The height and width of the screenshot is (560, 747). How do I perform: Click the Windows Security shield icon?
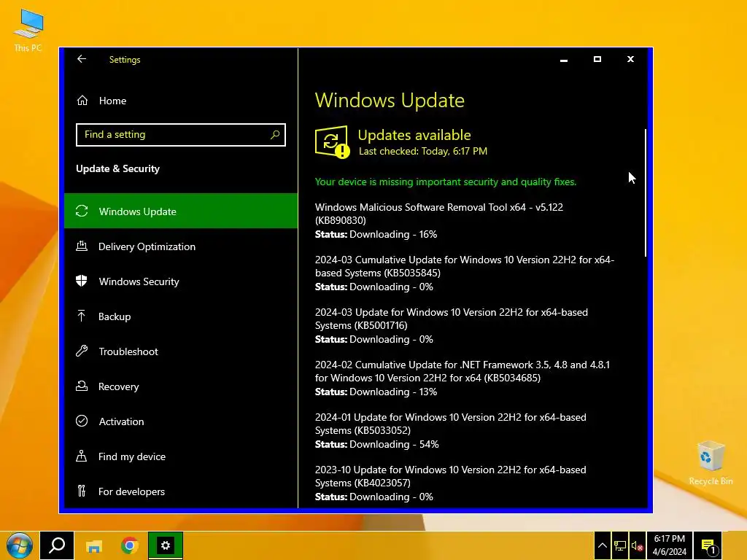click(82, 281)
